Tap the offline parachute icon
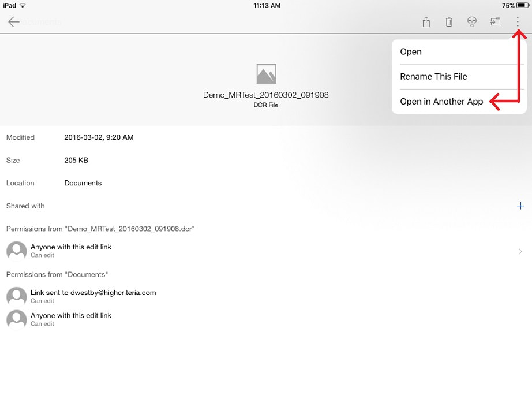Viewport: 532px width, 399px height. tap(471, 22)
